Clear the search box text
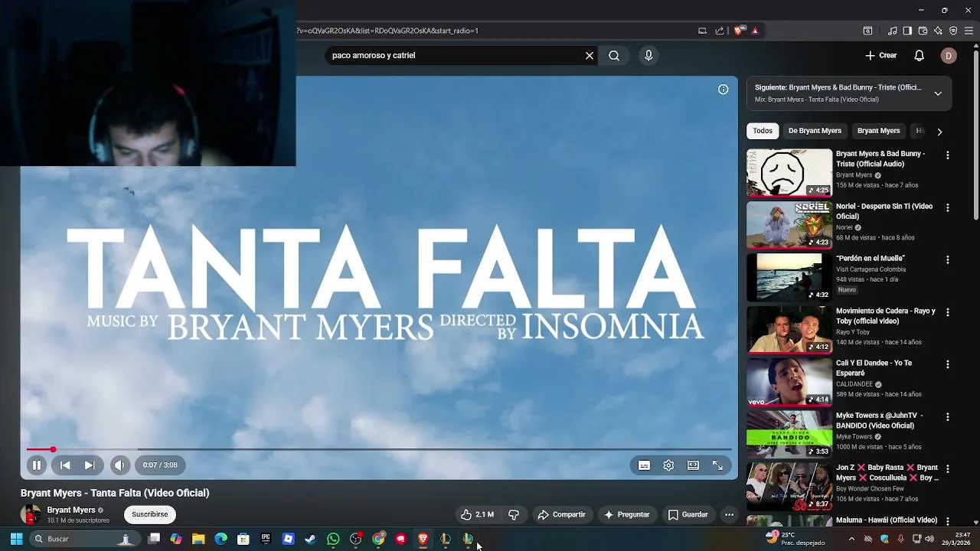This screenshot has height=551, width=980. tap(590, 55)
